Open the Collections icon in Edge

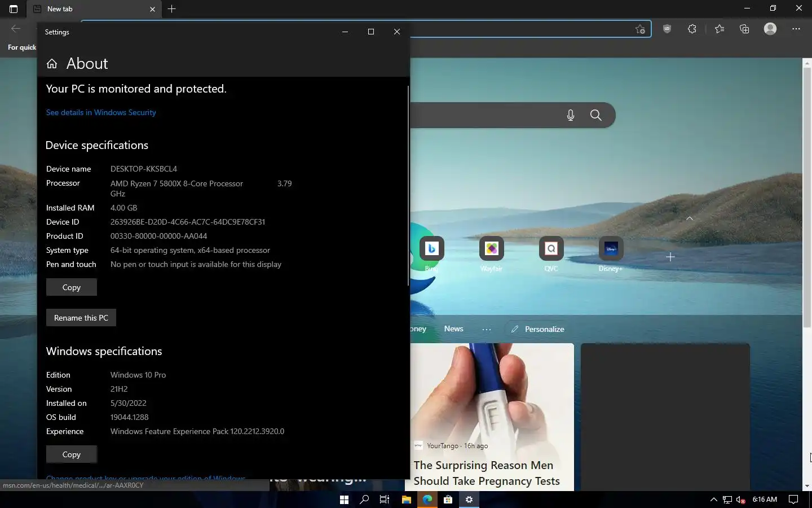(x=744, y=29)
